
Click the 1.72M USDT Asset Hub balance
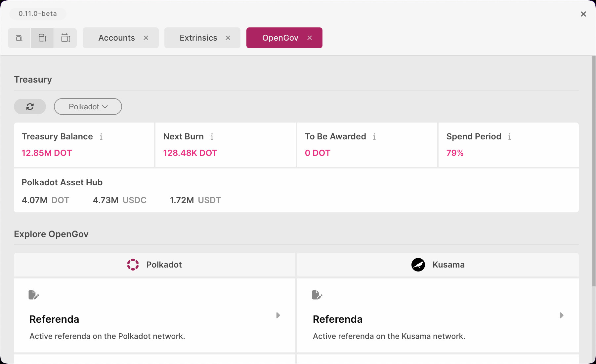click(x=195, y=200)
